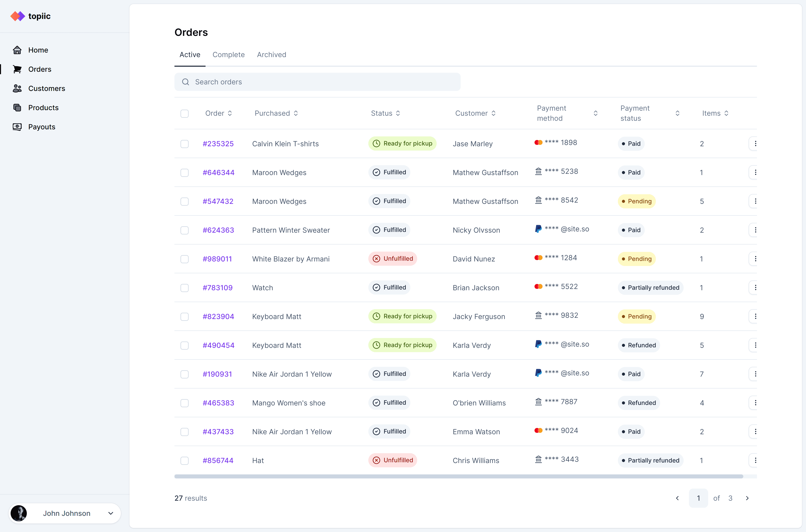The width and height of the screenshot is (806, 532).
Task: Click the Customers people icon
Action: coord(17,89)
